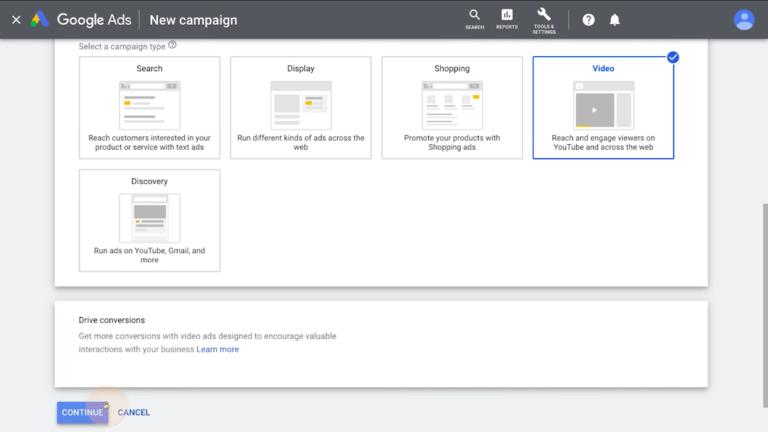Click the Search campaign illustration thumbnail
Screen dimensions: 768x432
pyautogui.click(x=149, y=105)
